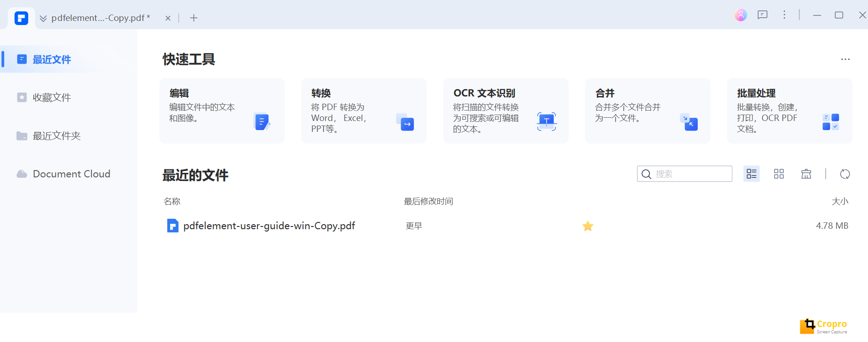Unstar the pdfelement-user-guide-win-Copy.pdf favorite
This screenshot has width=868, height=342.
tap(588, 226)
